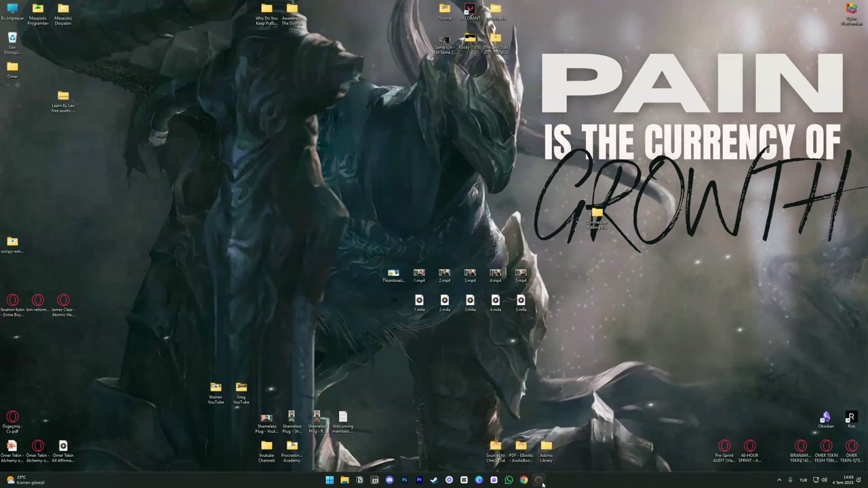Open File Explorer from taskbar
The image size is (868, 488).
[344, 480]
